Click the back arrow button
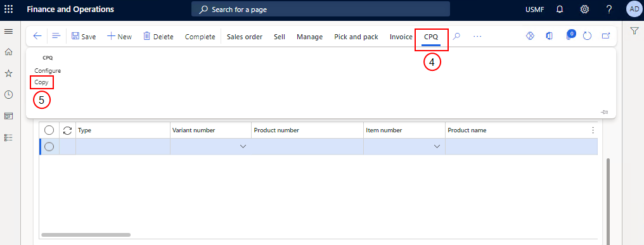 (x=37, y=36)
